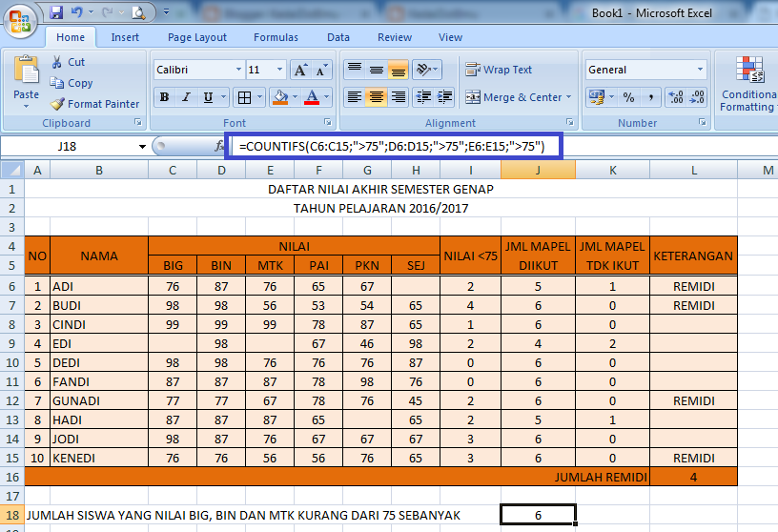The image size is (778, 532).
Task: Select column B header
Action: click(99, 171)
